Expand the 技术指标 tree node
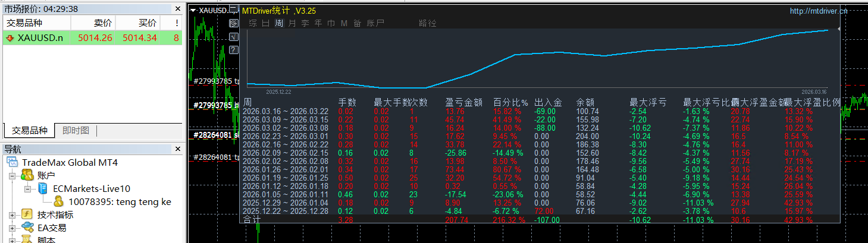The width and height of the screenshot is (868, 243). [12, 215]
